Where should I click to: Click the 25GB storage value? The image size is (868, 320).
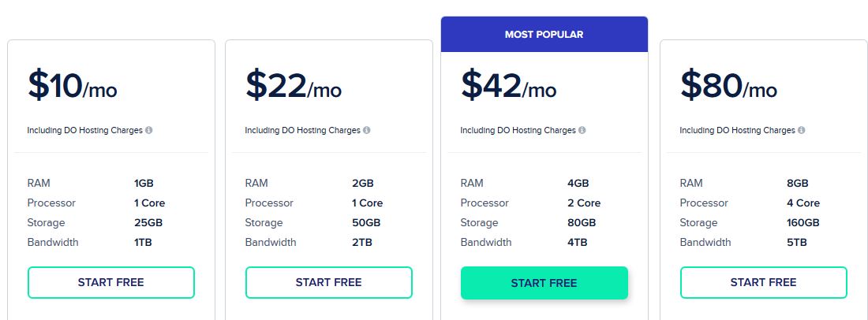(x=148, y=223)
